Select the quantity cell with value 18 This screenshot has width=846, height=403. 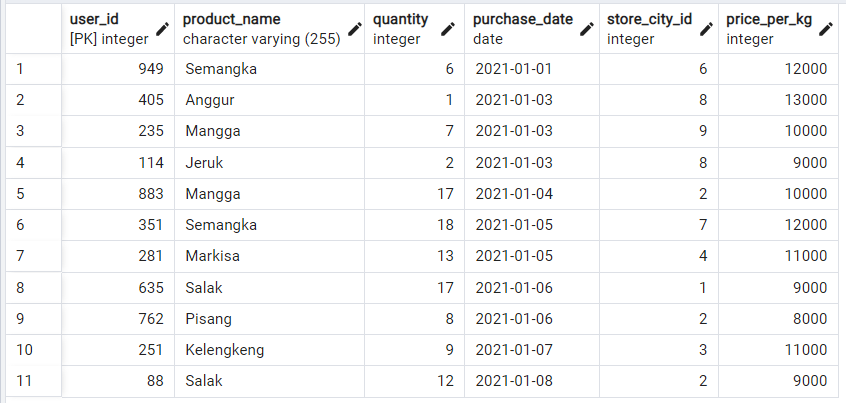(414, 224)
